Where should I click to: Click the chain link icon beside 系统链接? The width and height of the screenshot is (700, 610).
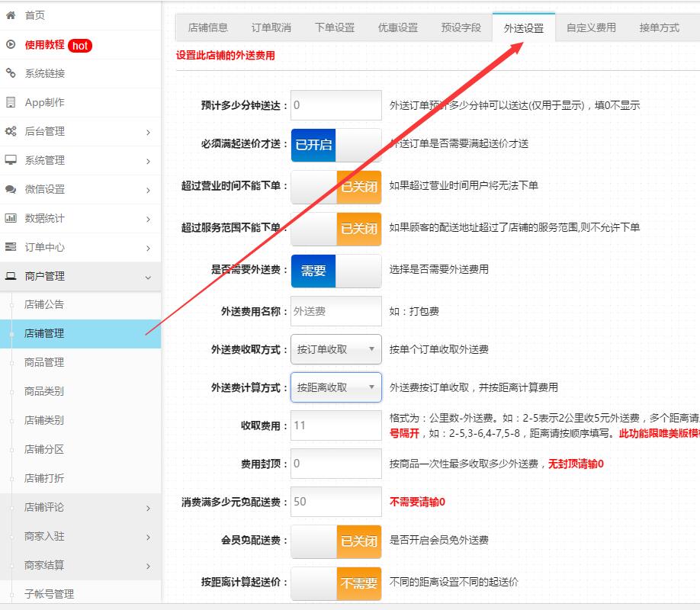pyautogui.click(x=11, y=72)
